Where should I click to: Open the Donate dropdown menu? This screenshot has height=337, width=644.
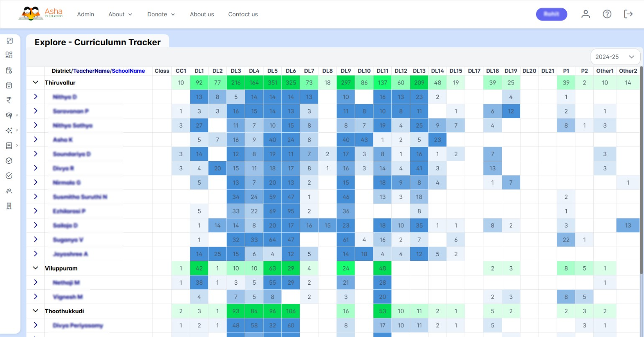tap(161, 14)
